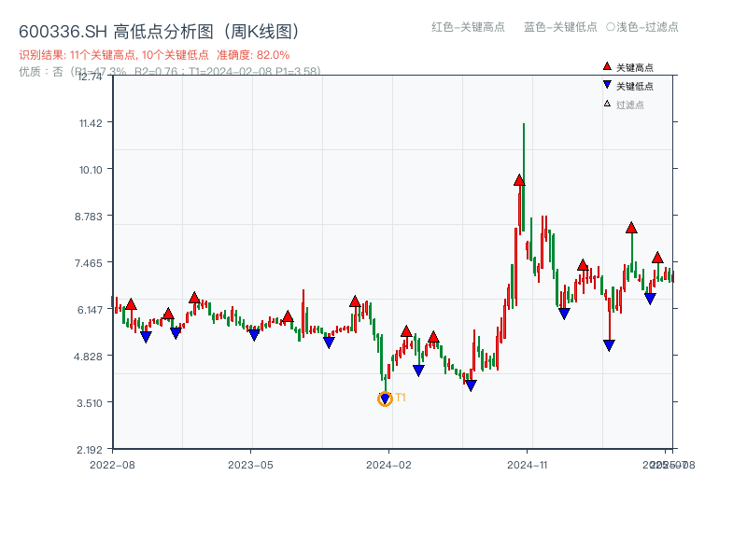The image size is (747, 560).
Task: Click the second red high triangle right of T1
Action: 433,338
